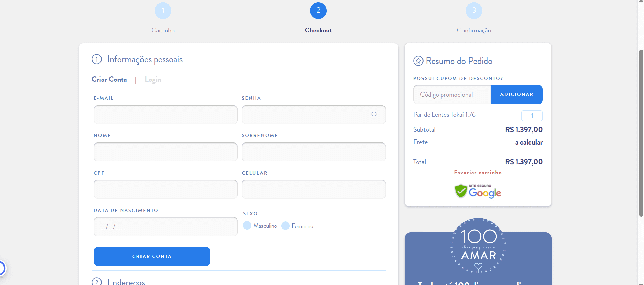Select the Masculino radio option
Image resolution: width=644 pixels, height=285 pixels.
[247, 226]
